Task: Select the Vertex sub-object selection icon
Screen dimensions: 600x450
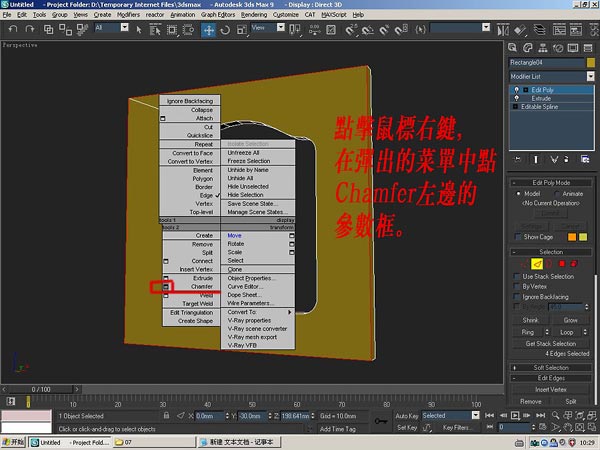Action: (x=523, y=262)
